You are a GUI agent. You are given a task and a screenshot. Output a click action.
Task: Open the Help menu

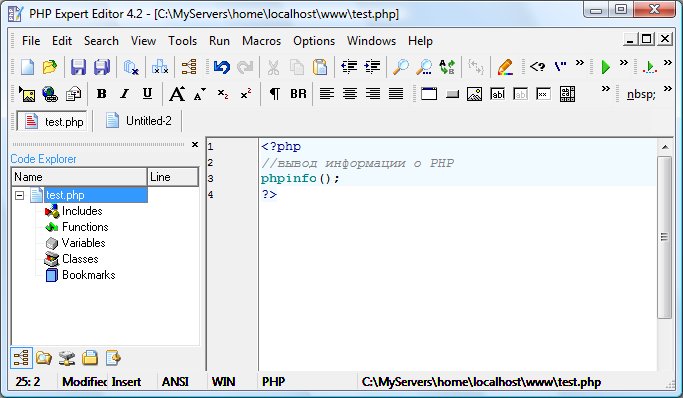tap(420, 41)
